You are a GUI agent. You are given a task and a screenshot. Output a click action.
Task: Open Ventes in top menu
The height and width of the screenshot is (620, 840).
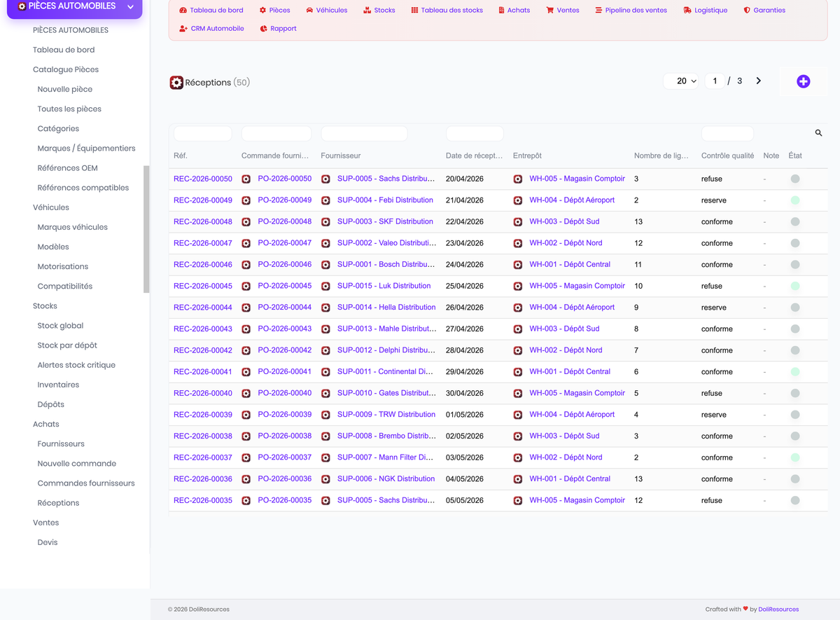(563, 11)
